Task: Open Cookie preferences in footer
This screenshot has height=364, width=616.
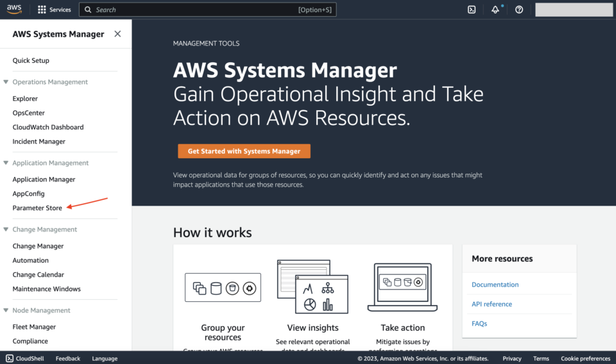Action: (585, 358)
